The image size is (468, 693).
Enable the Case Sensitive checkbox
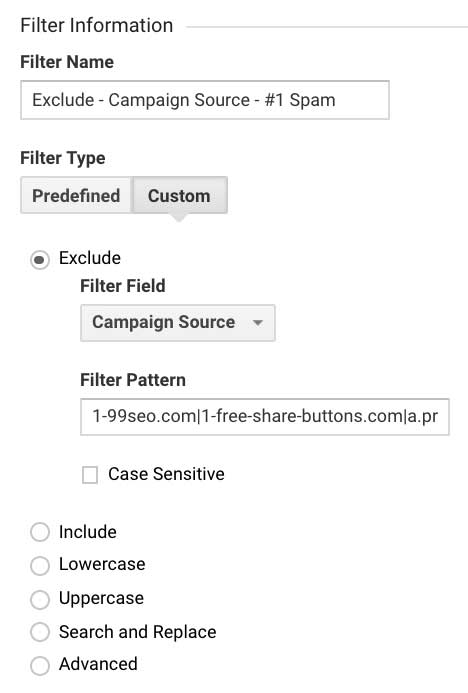pos(90,475)
